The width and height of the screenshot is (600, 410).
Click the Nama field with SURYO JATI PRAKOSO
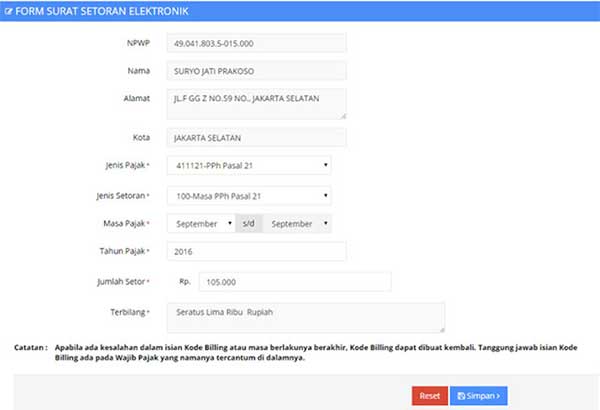(x=256, y=71)
